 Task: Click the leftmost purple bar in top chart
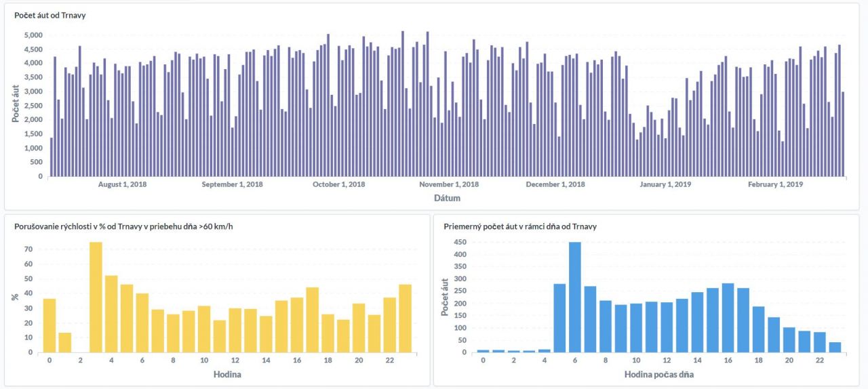[x=51, y=157]
